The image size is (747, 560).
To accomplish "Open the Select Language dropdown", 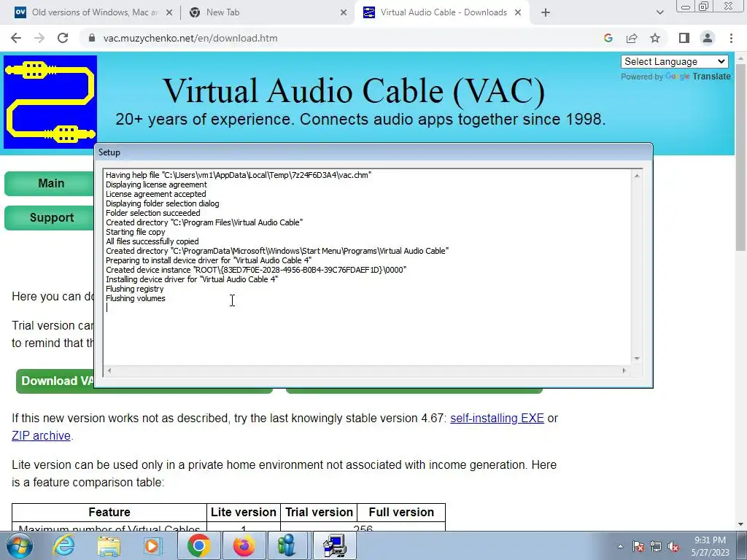I will click(674, 61).
